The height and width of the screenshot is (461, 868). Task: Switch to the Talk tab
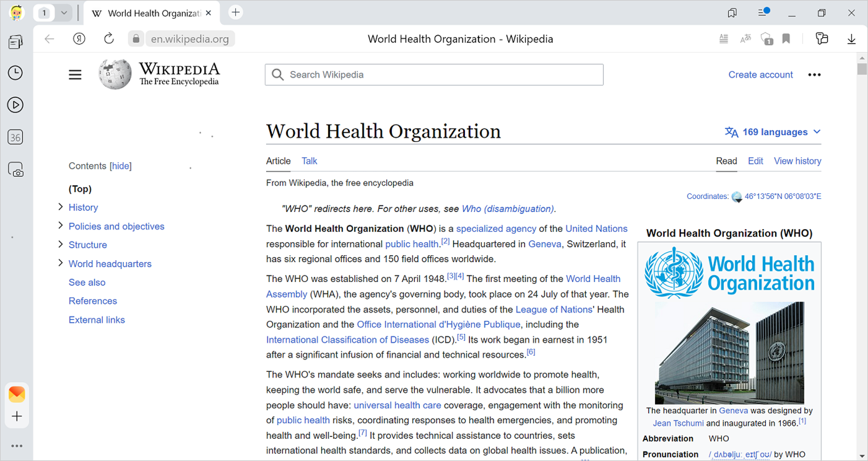click(309, 161)
